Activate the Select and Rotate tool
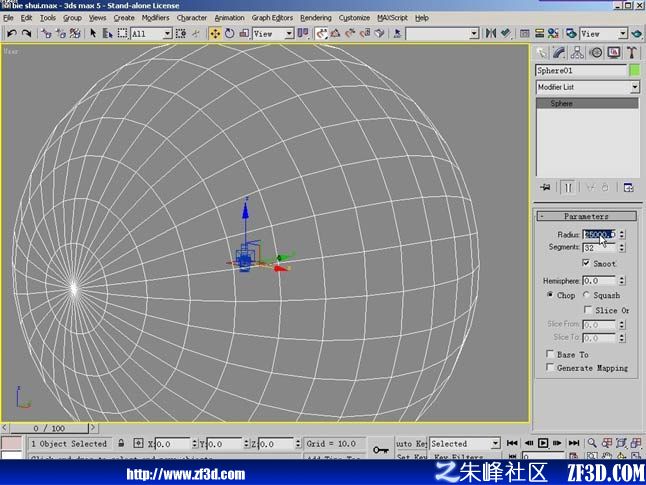 tap(229, 33)
